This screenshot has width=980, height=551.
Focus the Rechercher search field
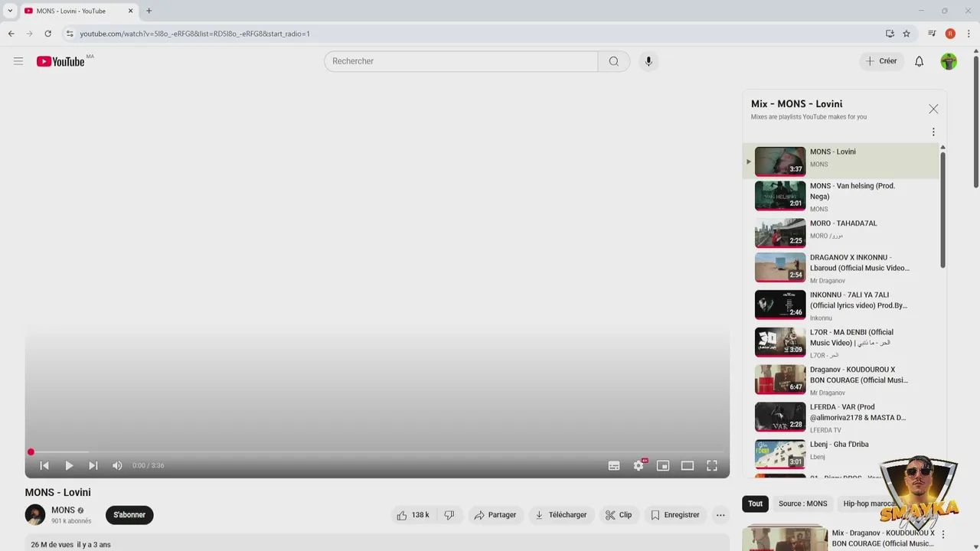pos(461,61)
